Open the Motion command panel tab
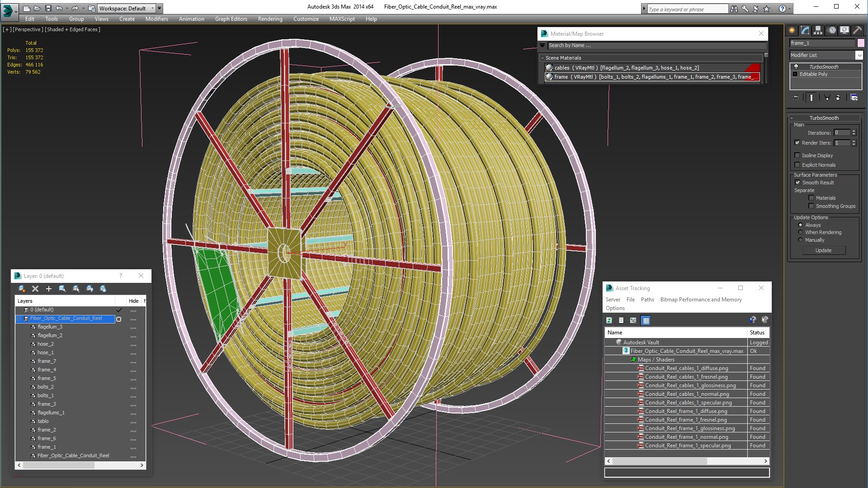The width and height of the screenshot is (868, 488). (831, 30)
